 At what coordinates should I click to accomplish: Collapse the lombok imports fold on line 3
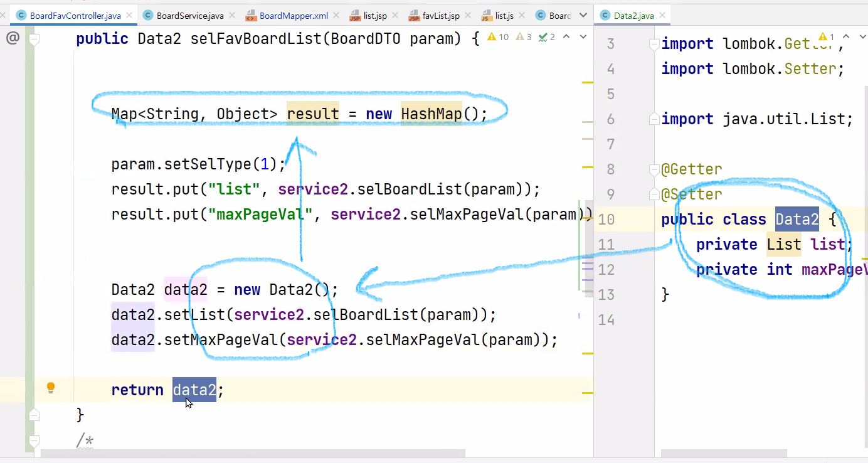coord(654,44)
